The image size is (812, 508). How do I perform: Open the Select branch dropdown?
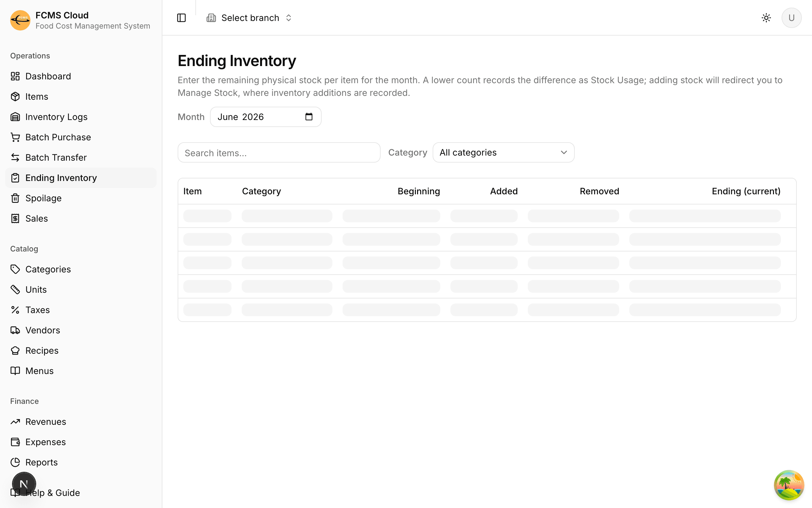coord(249,18)
